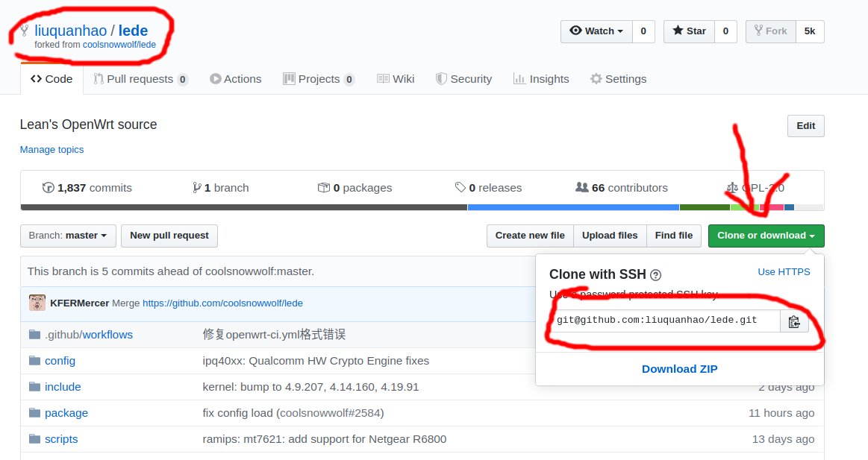Click the Edit description button
868x460 pixels.
(x=805, y=126)
